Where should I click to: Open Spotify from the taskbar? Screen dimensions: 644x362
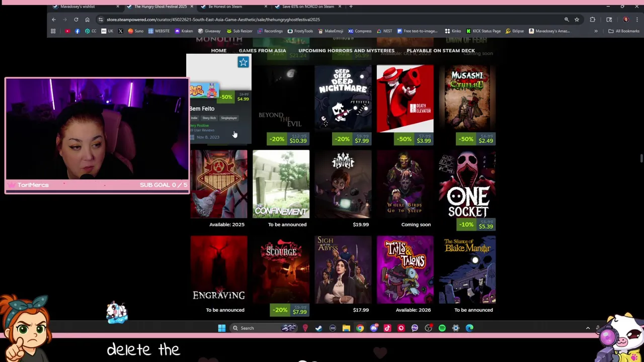(x=442, y=328)
